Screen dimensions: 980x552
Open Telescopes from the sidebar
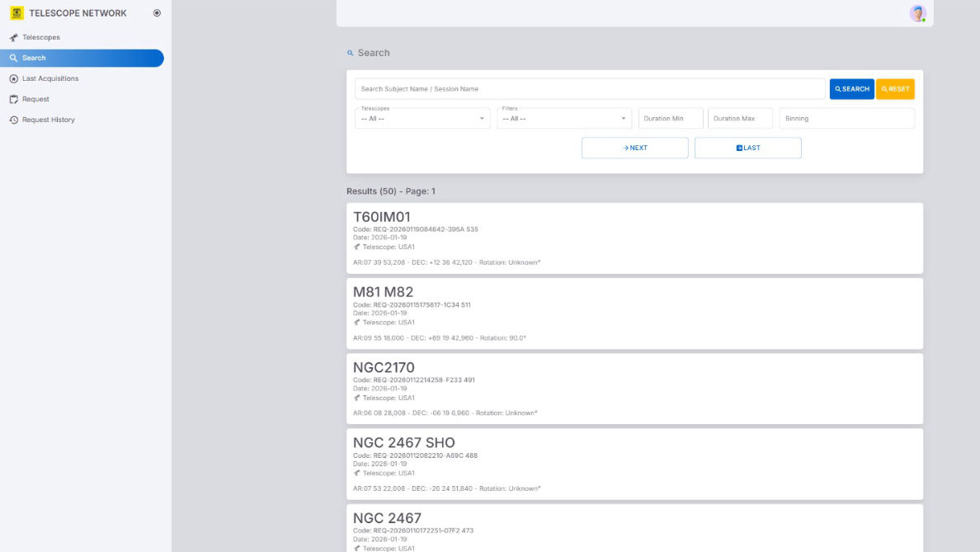click(x=40, y=37)
